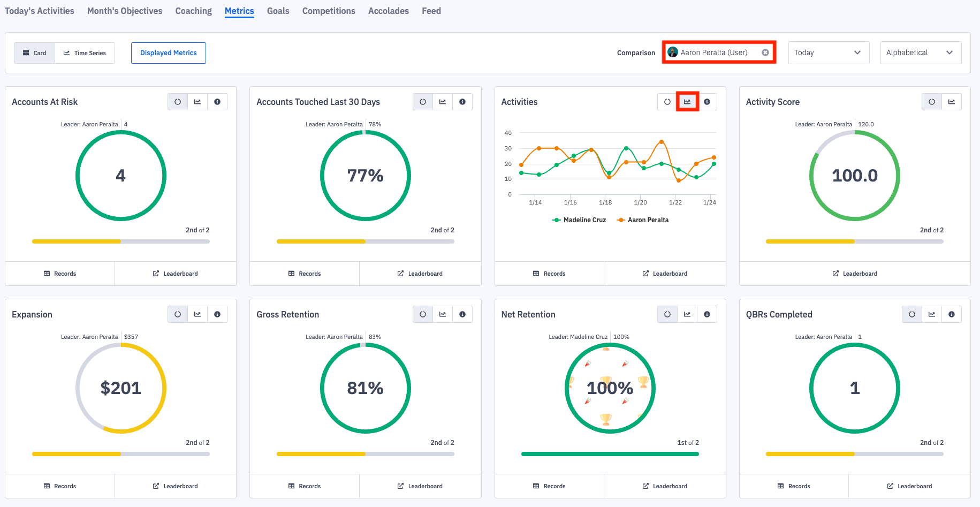Select circle gauge view on Activities card
Screen dimensions: 980x507
pyautogui.click(x=667, y=102)
